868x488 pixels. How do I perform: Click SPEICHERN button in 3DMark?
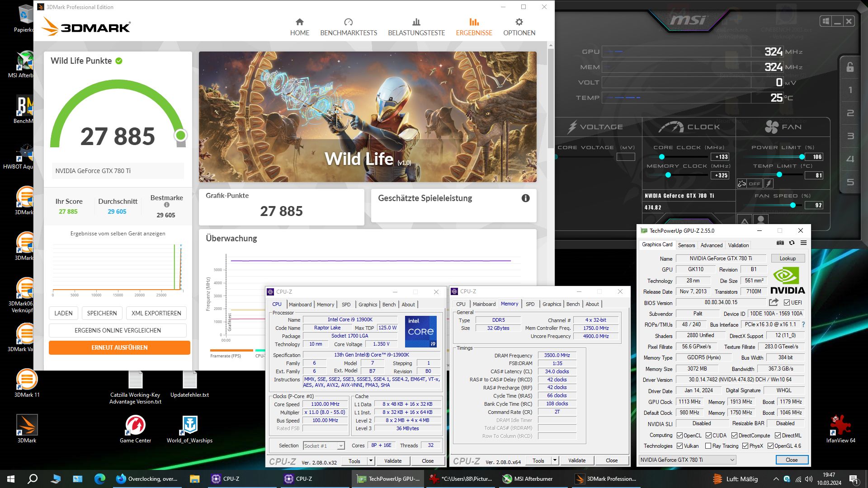click(x=102, y=313)
